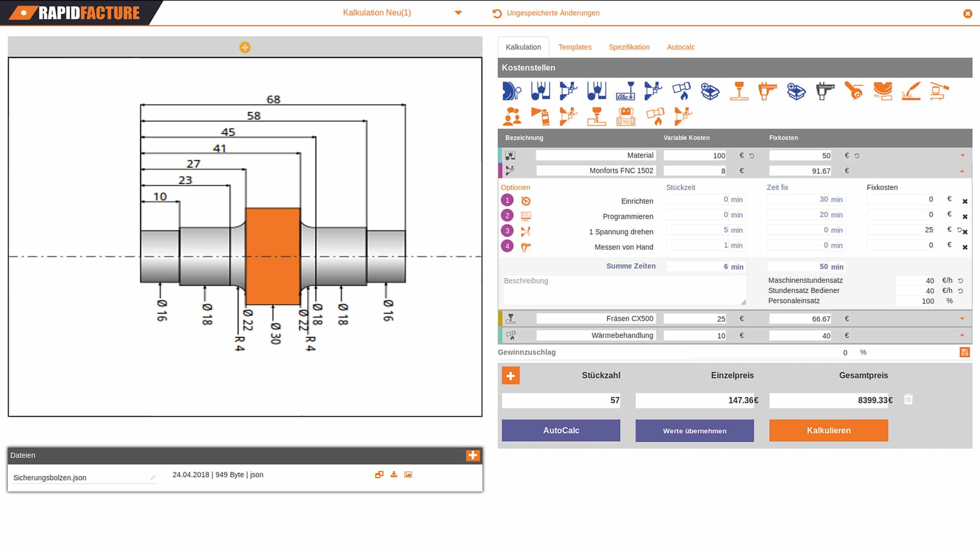Click the Messen von Hand caliper icon
Viewport: 980px width, 551px height.
coord(526,247)
